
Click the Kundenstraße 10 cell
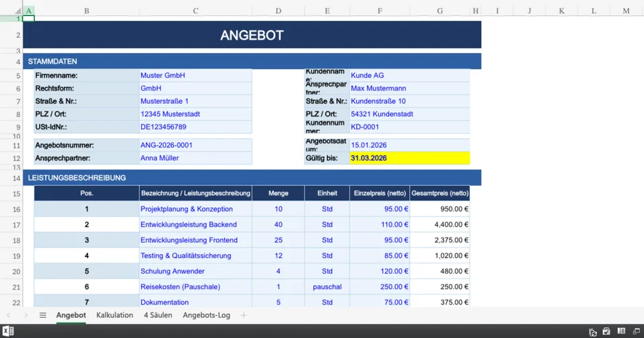pyautogui.click(x=409, y=101)
